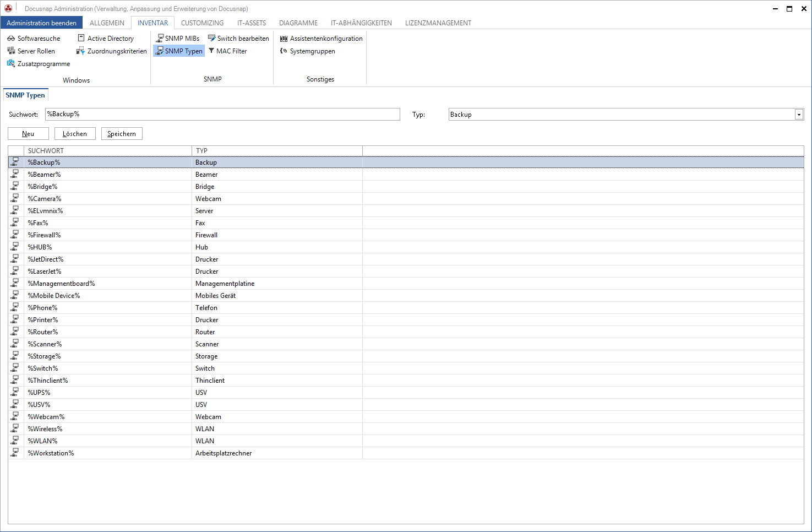Select the SNMP Typen document tab
The width and height of the screenshot is (812, 532).
coord(25,95)
